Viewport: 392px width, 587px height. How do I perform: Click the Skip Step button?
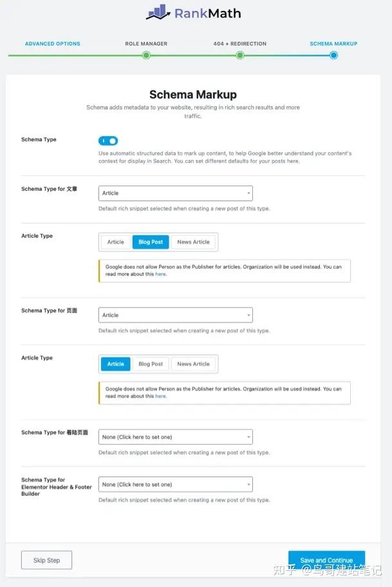pos(46,560)
